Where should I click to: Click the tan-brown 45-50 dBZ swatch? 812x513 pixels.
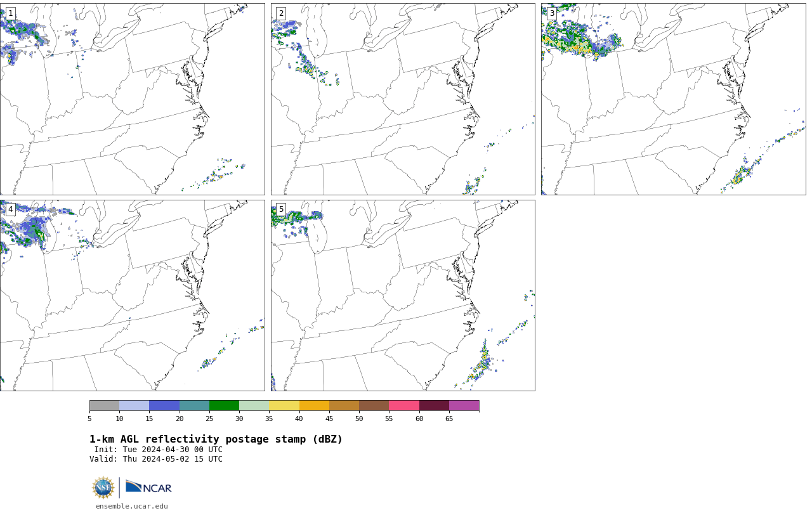(344, 406)
